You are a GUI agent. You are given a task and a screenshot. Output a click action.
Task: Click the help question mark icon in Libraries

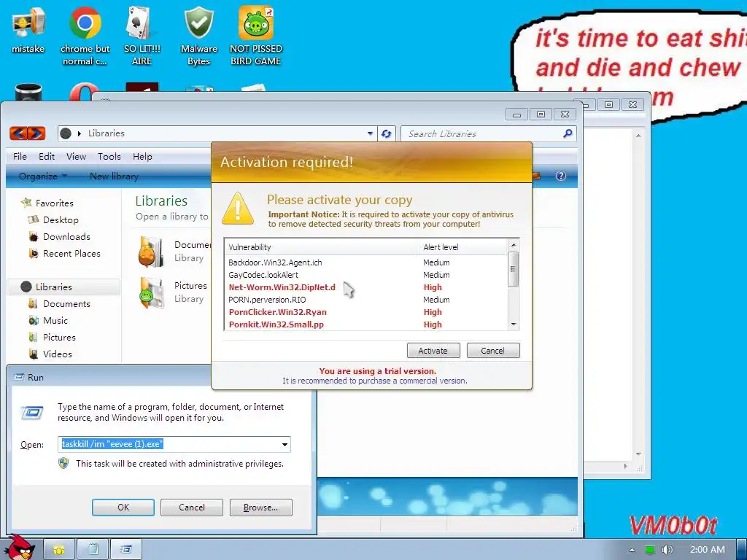pos(561,176)
